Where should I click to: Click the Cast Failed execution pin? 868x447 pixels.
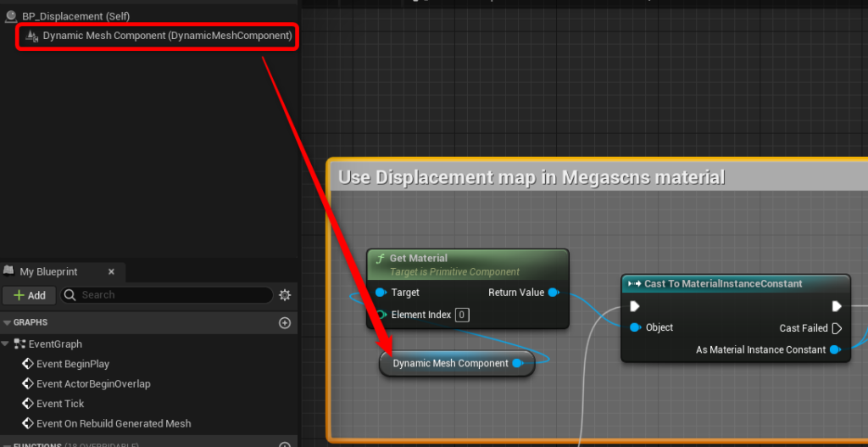pos(837,328)
